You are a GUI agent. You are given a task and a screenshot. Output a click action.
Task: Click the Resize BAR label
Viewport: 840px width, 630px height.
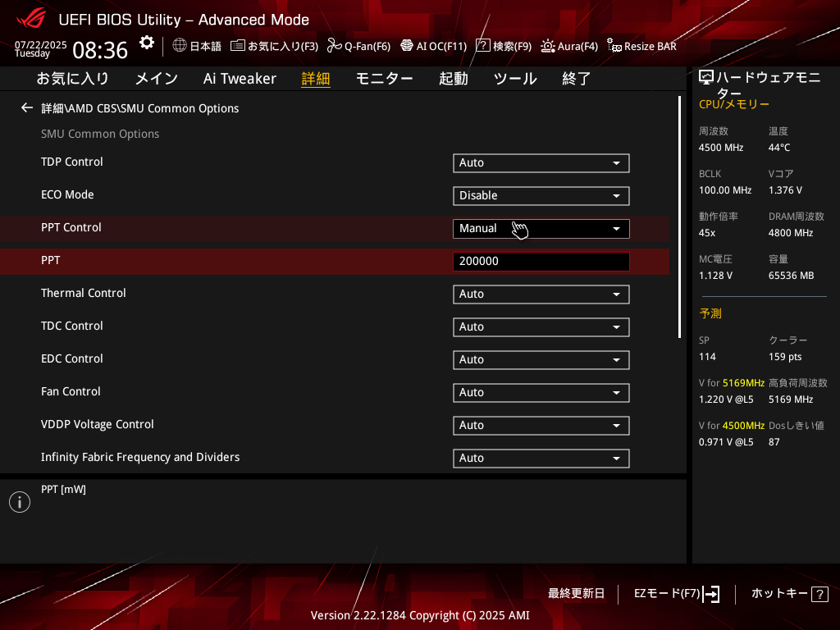[x=651, y=46]
